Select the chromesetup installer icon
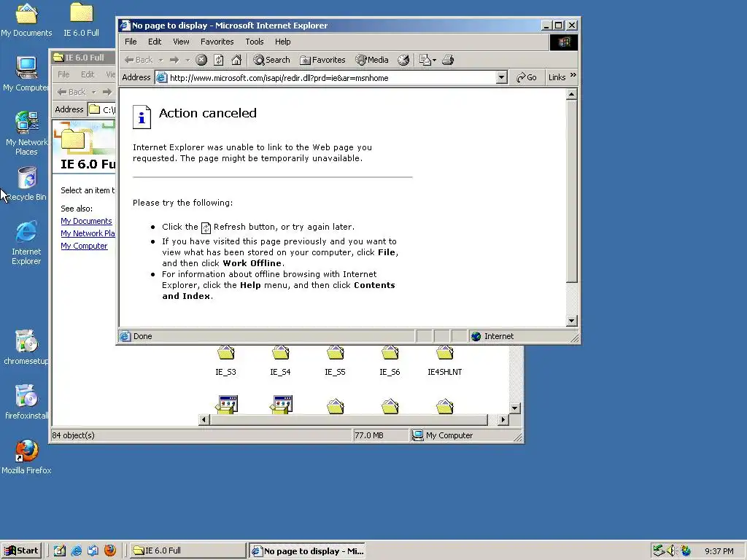This screenshot has width=747, height=560. (x=26, y=348)
